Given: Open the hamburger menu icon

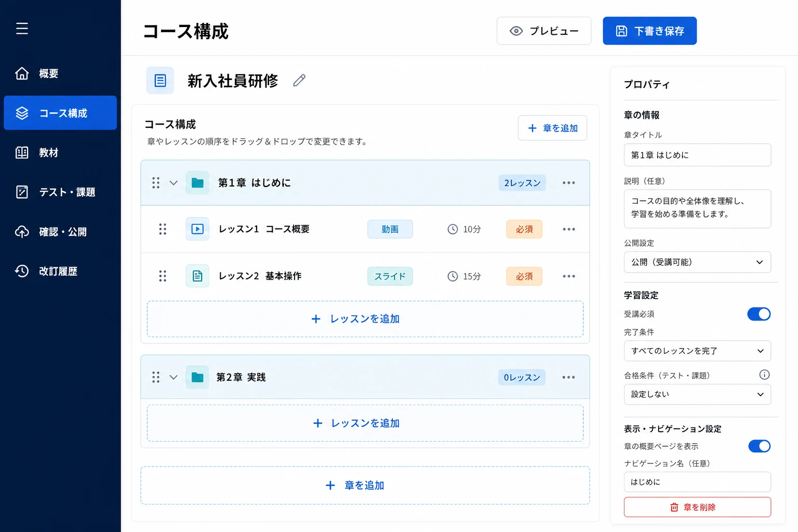Looking at the screenshot, I should click(22, 29).
